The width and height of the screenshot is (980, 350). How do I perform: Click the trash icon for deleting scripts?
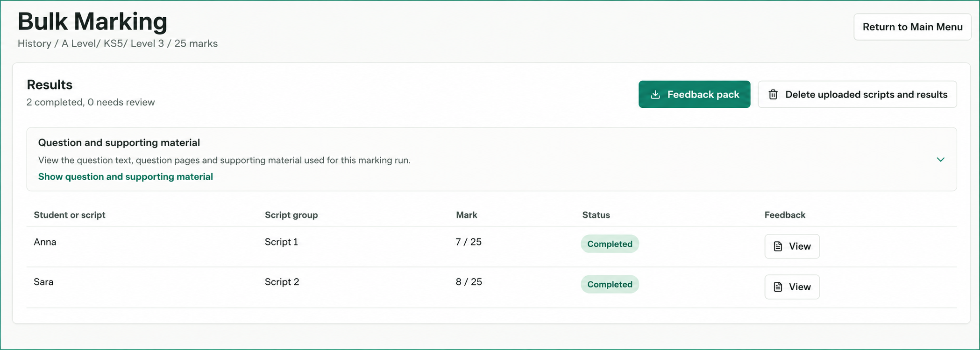coord(773,95)
